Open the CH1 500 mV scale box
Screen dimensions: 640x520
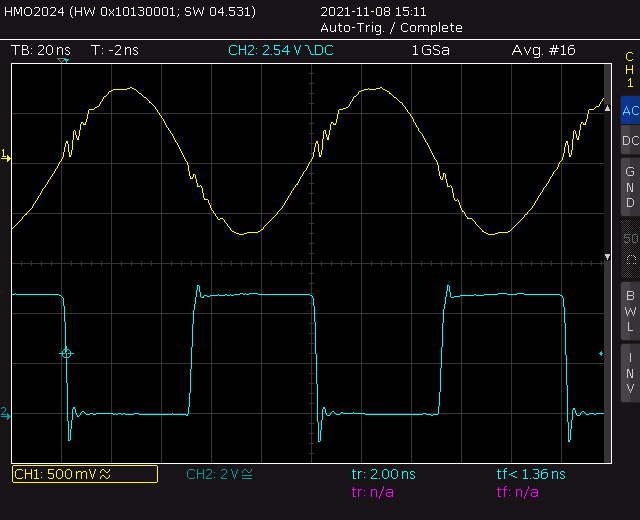[85, 474]
